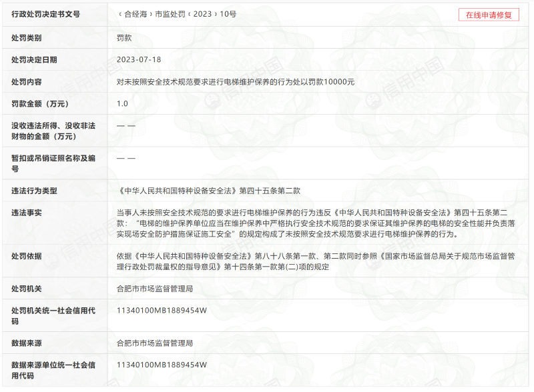Select the 处罚内容 label
This screenshot has height=392, width=534.
click(27, 81)
